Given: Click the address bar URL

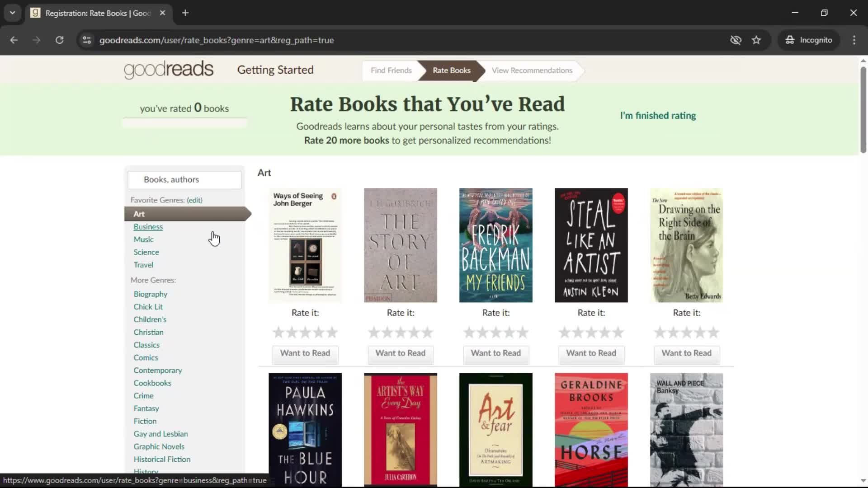Looking at the screenshot, I should click(x=217, y=40).
